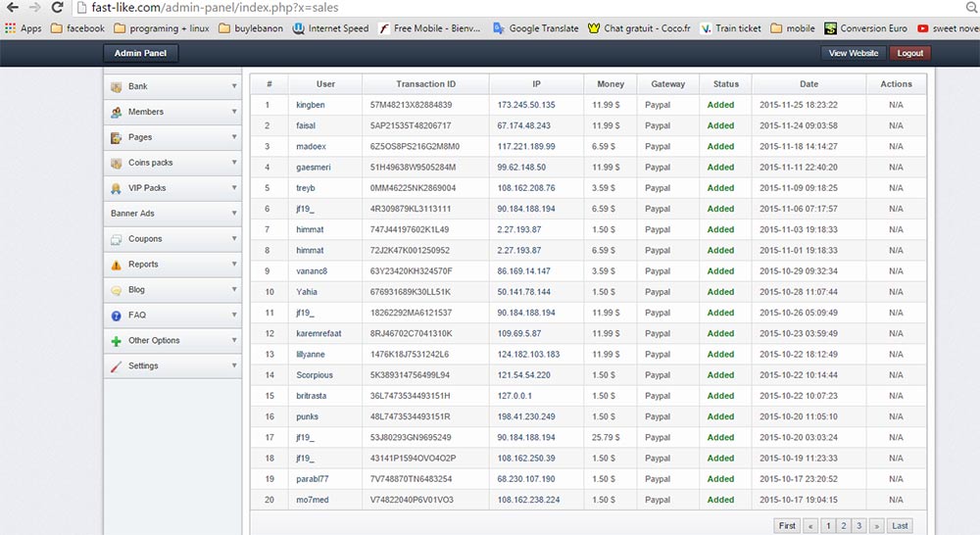Open the Banner Ads sidebar menu

point(172,214)
